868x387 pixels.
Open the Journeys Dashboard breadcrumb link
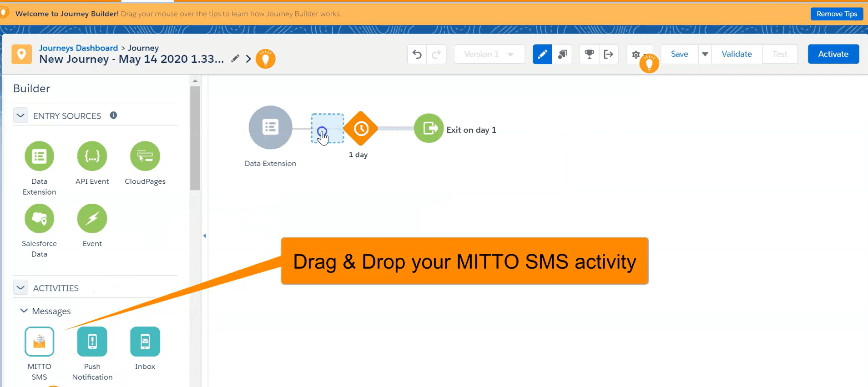point(78,48)
